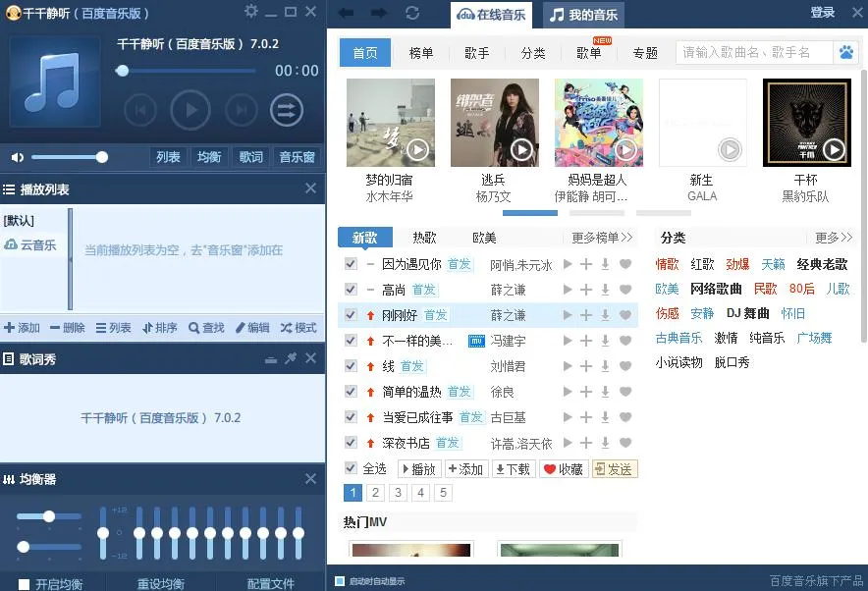Image resolution: width=868 pixels, height=591 pixels.
Task: Click the volume slider knob
Action: click(x=102, y=157)
